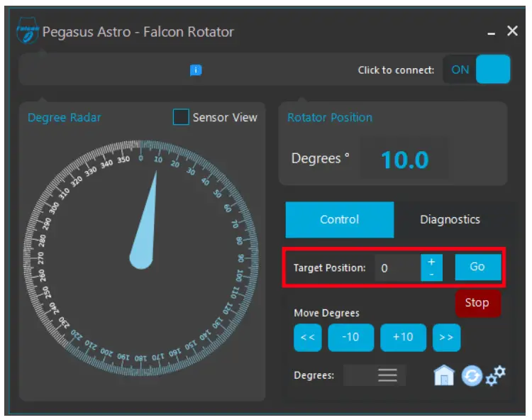Viewport: 532px width, 420px height.
Task: Click the home position house icon
Action: point(444,375)
